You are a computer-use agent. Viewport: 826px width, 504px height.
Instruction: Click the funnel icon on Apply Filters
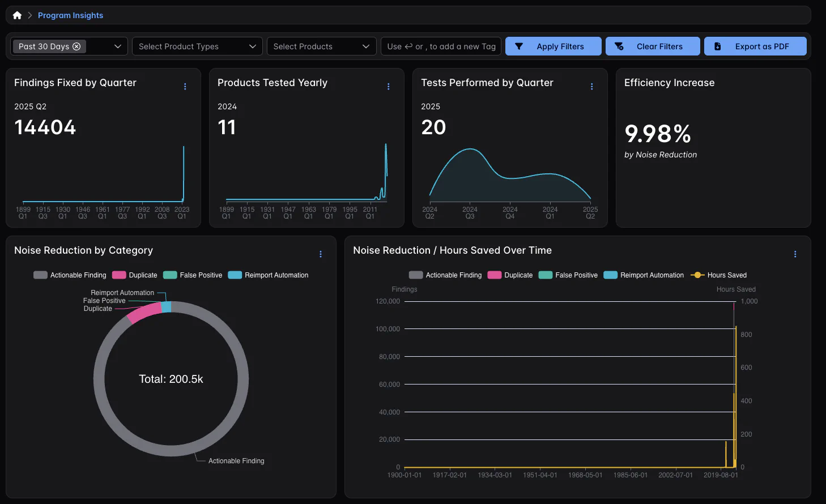519,46
